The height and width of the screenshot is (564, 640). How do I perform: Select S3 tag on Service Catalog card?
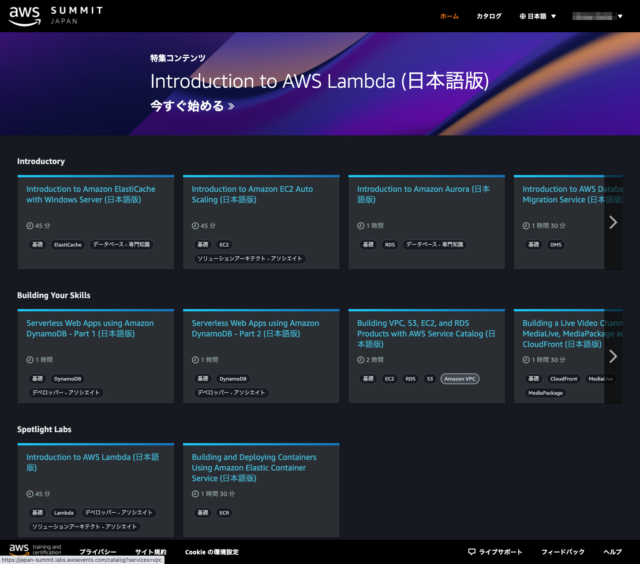pos(430,379)
